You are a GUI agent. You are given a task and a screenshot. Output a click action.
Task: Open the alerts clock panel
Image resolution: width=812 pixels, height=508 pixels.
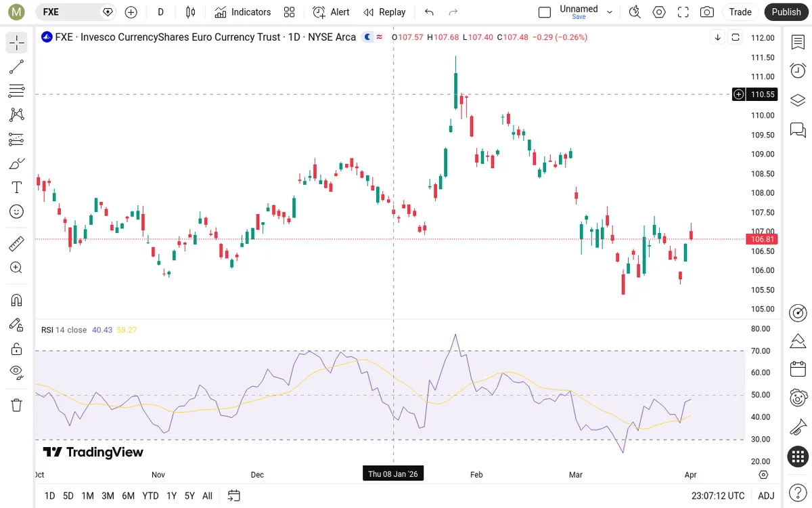(798, 71)
